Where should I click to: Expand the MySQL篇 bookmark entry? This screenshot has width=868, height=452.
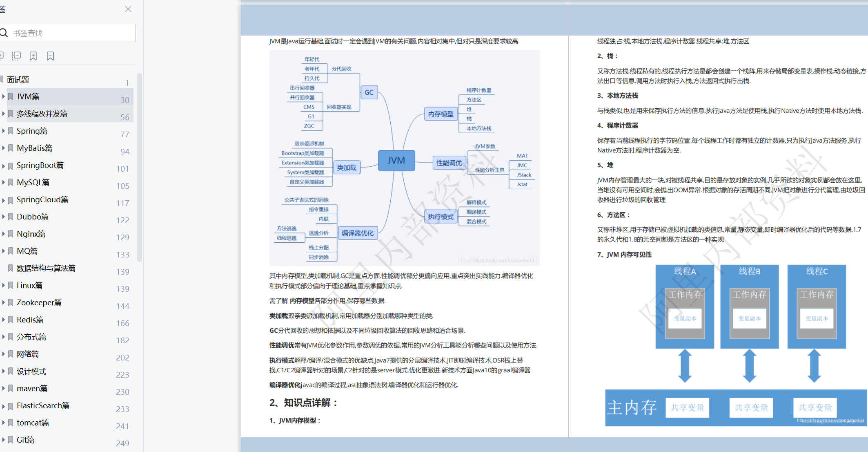[3, 182]
